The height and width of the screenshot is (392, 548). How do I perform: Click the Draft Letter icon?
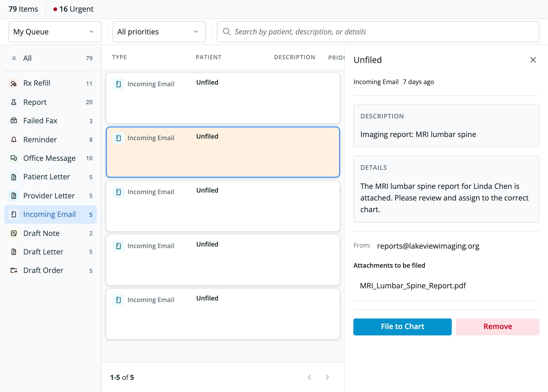pos(14,252)
